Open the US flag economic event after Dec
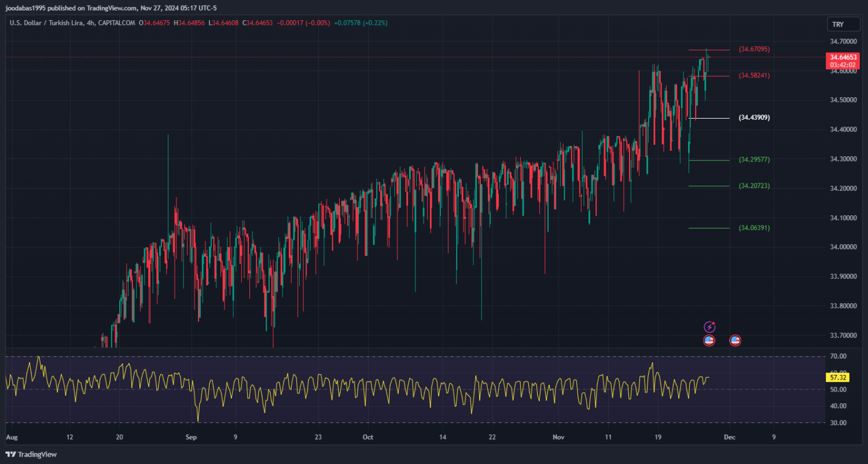This screenshot has height=464, width=868. click(x=735, y=340)
